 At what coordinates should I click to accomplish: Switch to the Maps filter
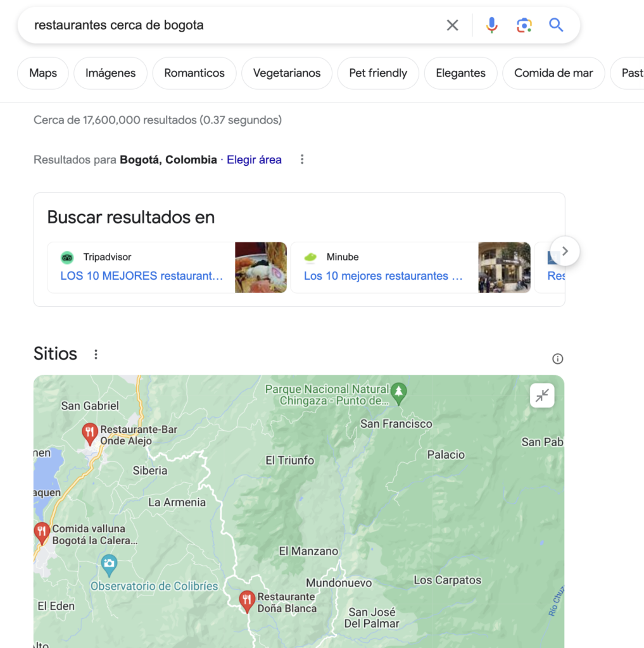(43, 73)
